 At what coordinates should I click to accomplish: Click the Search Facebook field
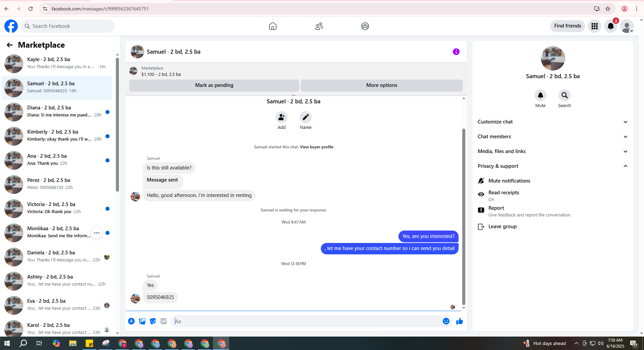click(68, 26)
